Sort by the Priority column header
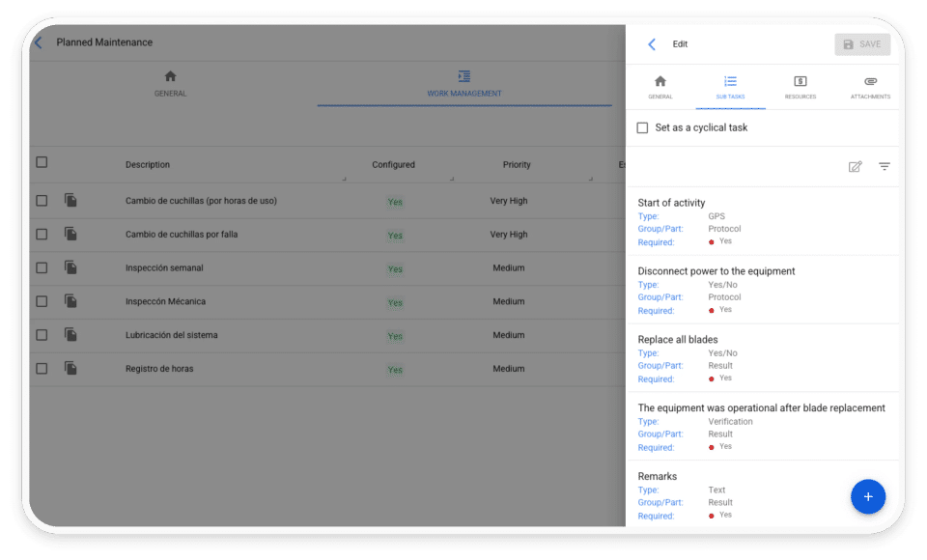 [517, 164]
